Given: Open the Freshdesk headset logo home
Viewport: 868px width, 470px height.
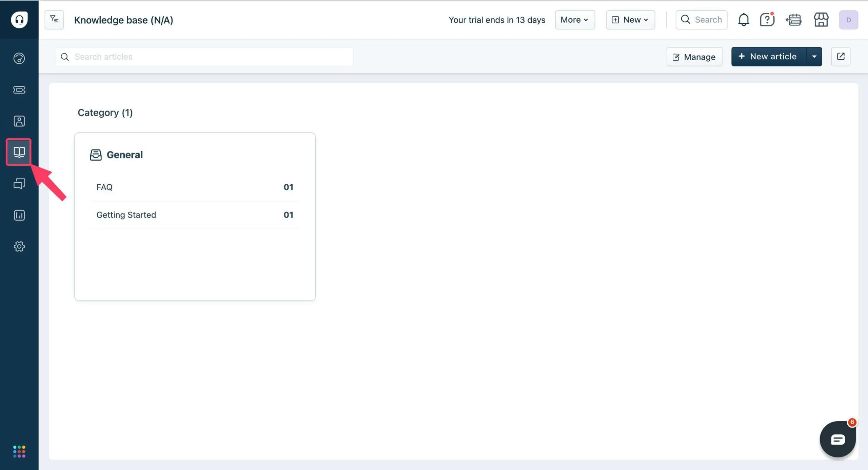Looking at the screenshot, I should pos(19,20).
